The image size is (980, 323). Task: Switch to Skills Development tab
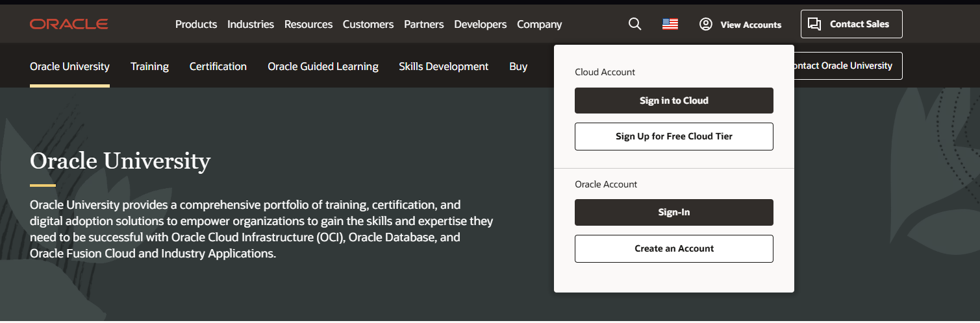click(444, 66)
